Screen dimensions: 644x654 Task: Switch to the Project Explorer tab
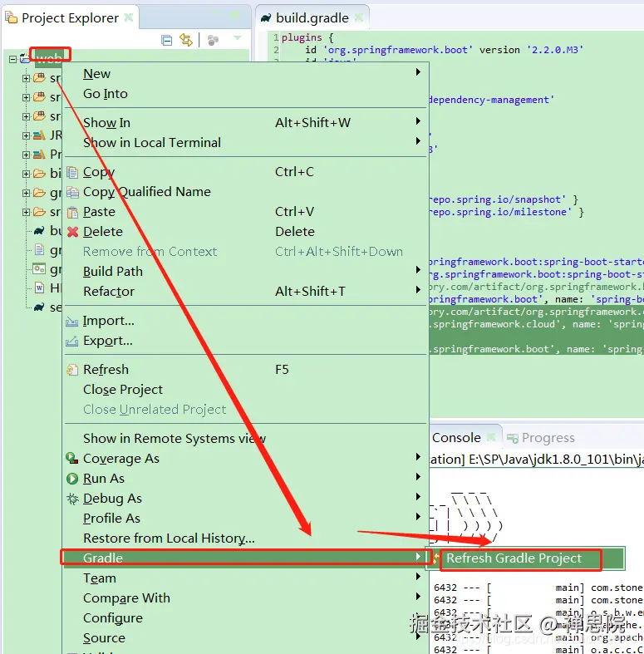point(70,18)
